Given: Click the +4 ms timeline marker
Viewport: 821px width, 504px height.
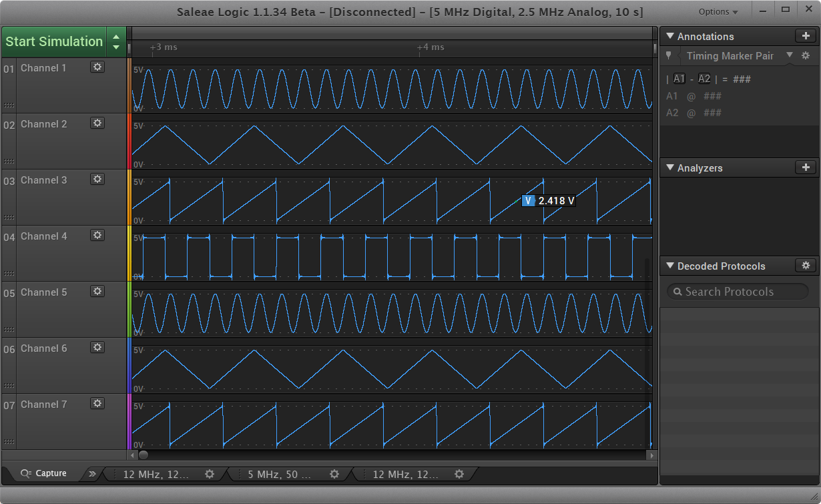Looking at the screenshot, I should point(431,47).
